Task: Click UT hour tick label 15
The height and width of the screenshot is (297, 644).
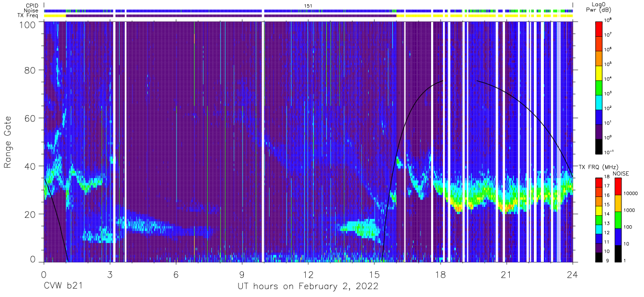Action: [x=374, y=274]
